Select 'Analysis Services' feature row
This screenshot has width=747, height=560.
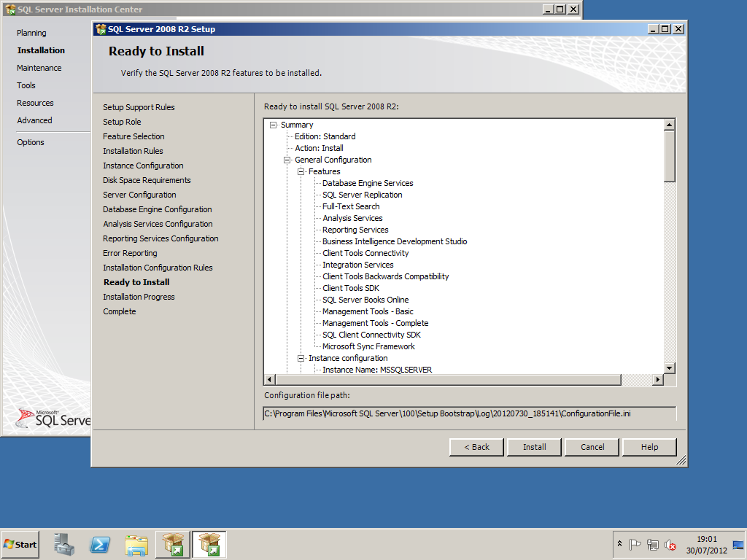352,218
